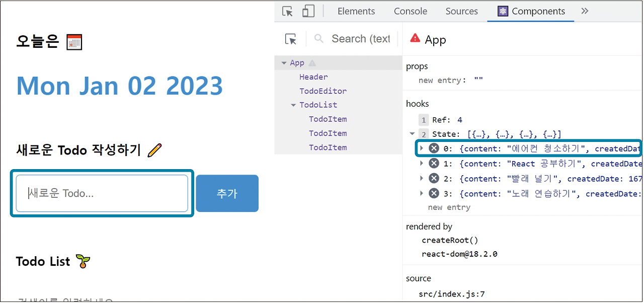Click the red warning icon beside App title

[x=415, y=38]
